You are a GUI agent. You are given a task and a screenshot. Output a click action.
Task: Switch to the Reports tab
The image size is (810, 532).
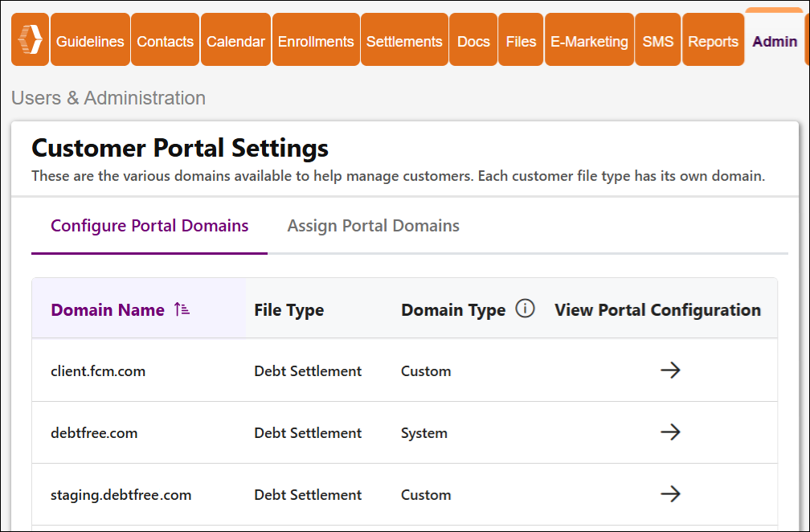(x=713, y=41)
